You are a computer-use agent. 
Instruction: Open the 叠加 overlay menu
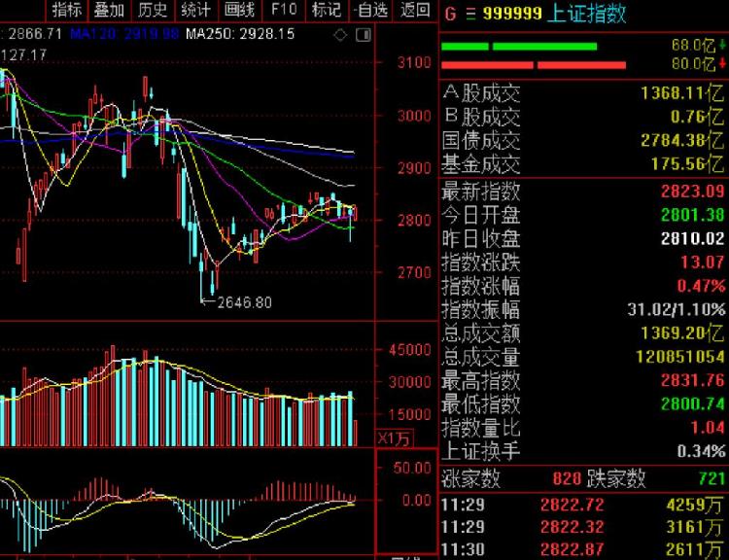(x=109, y=10)
